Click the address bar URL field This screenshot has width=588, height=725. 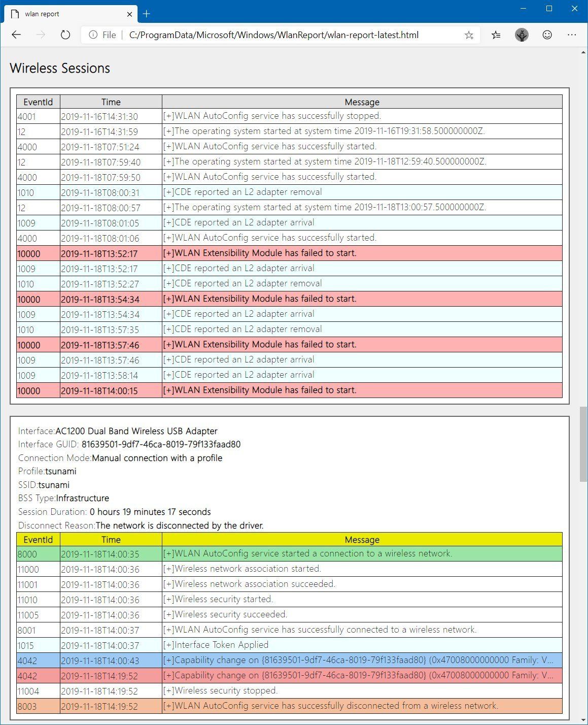[x=274, y=35]
